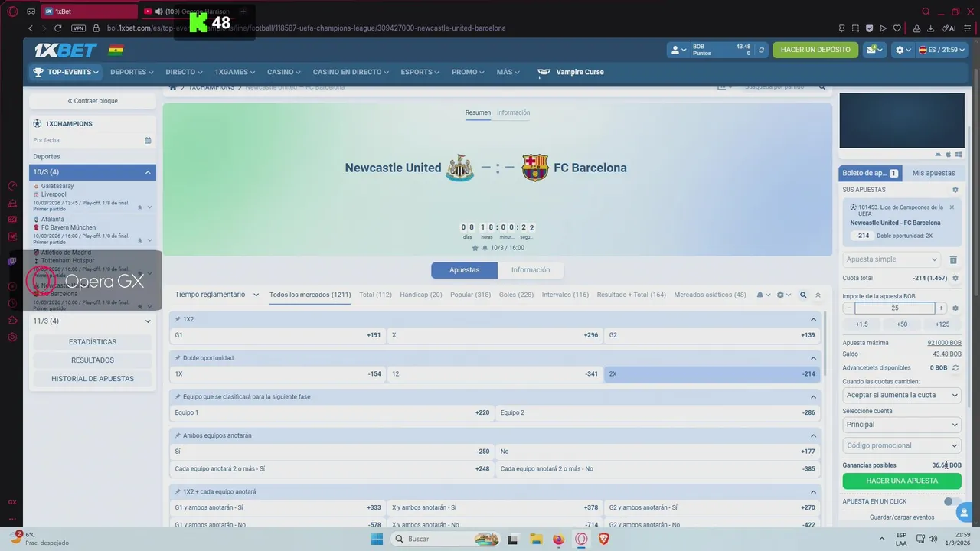This screenshot has width=980, height=551.
Task: Click the stake amount input field
Action: tap(895, 308)
